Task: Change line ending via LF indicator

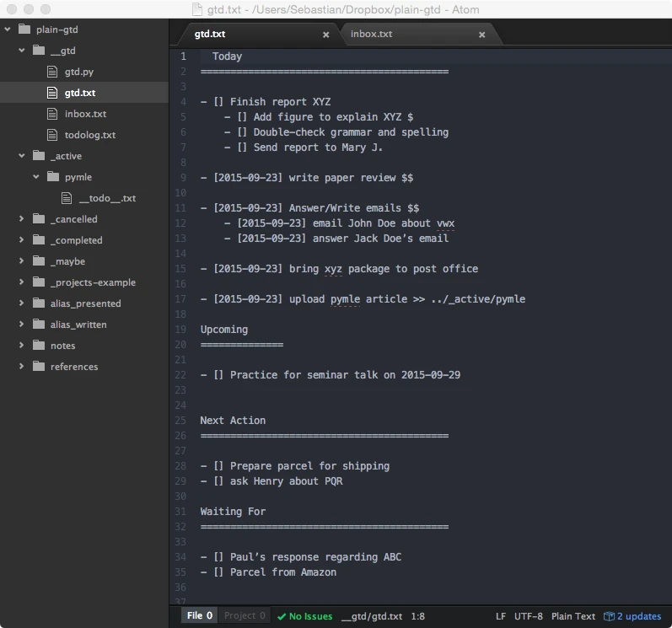Action: (x=501, y=616)
